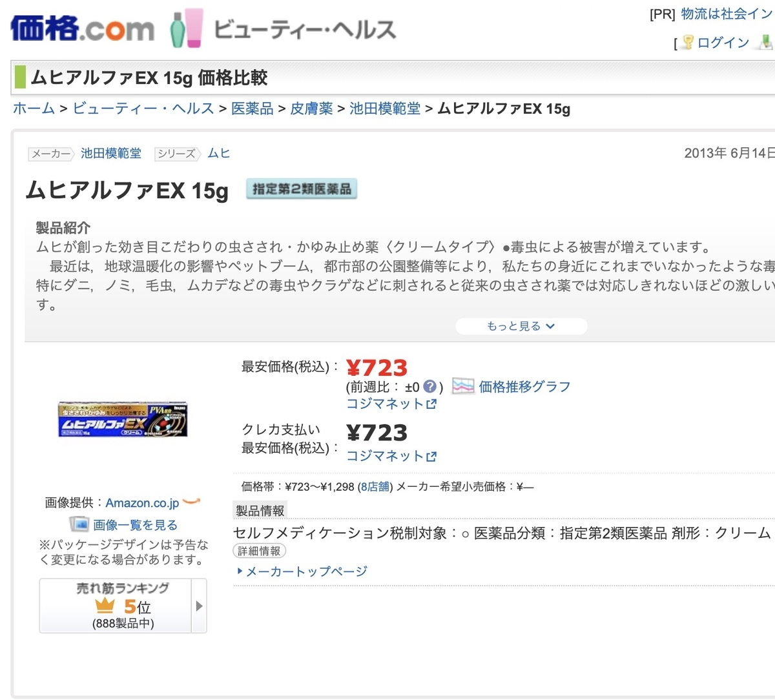Open the 価格.com logo home page
This screenshot has width=775, height=700.
coord(82,28)
